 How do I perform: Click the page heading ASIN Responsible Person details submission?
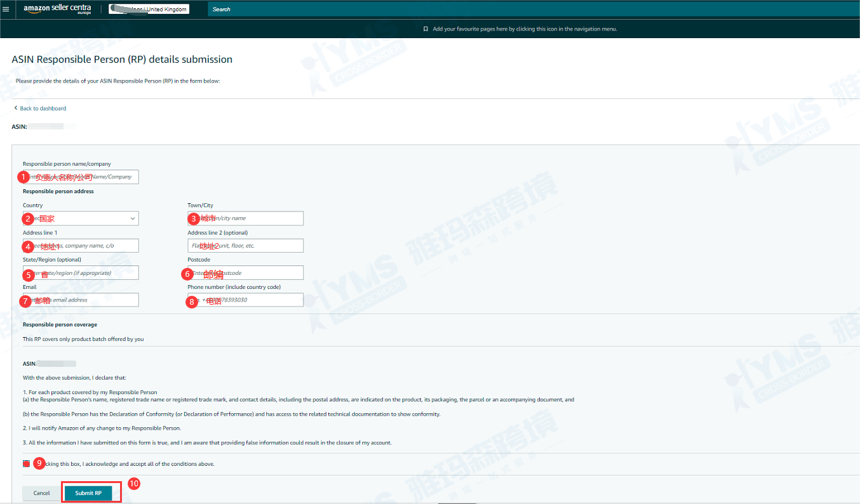coord(122,60)
